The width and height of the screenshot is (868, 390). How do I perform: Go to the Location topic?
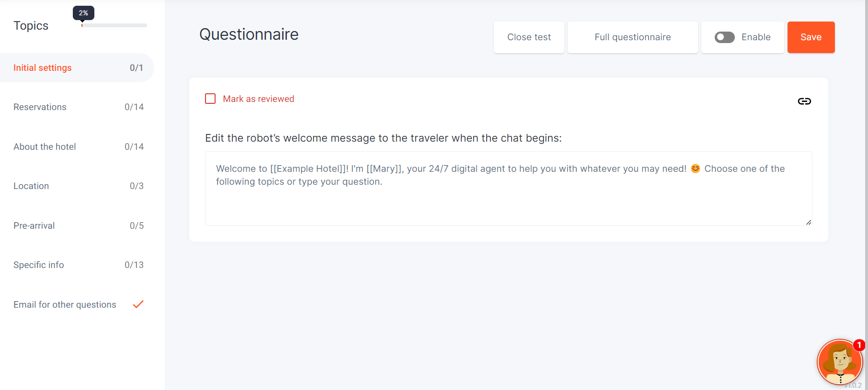(77, 186)
